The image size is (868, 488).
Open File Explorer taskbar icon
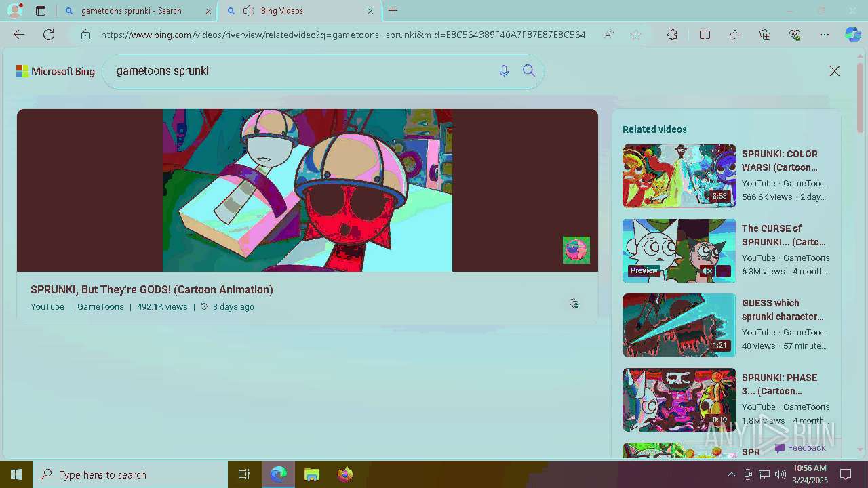pyautogui.click(x=311, y=474)
